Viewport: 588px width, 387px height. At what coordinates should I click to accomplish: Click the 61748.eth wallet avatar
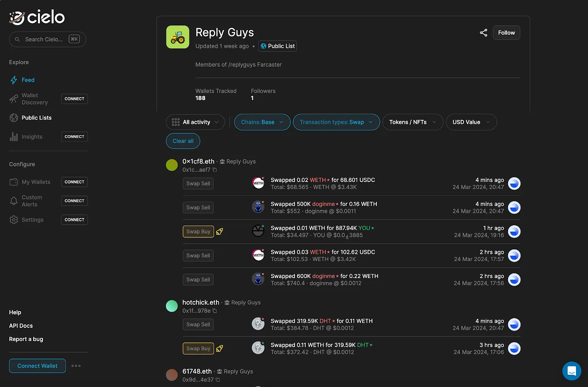(x=172, y=375)
